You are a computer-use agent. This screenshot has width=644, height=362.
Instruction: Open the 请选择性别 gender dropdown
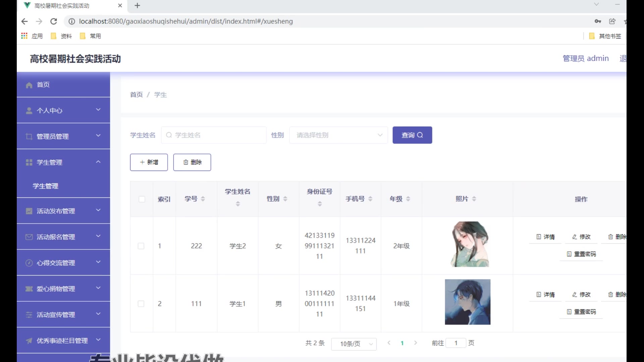[x=338, y=135]
